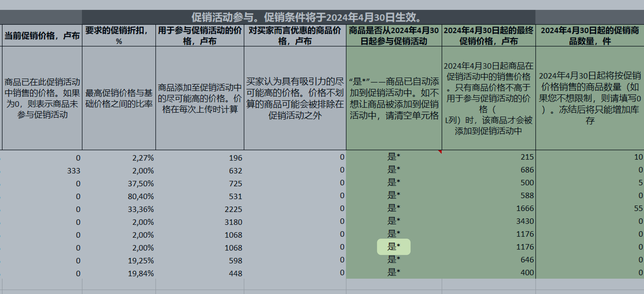The image size is (644, 294).
Task: Select the 是* cell in the 400 row
Action: 394,273
